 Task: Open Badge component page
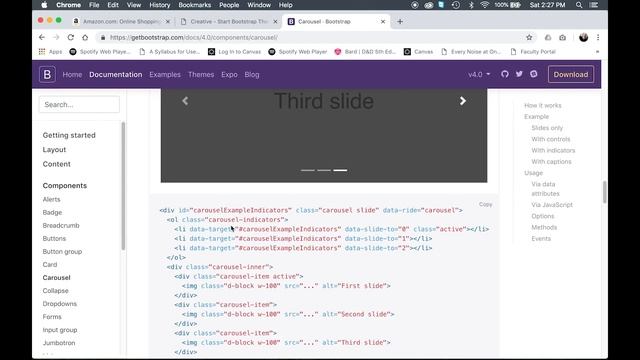(x=52, y=212)
